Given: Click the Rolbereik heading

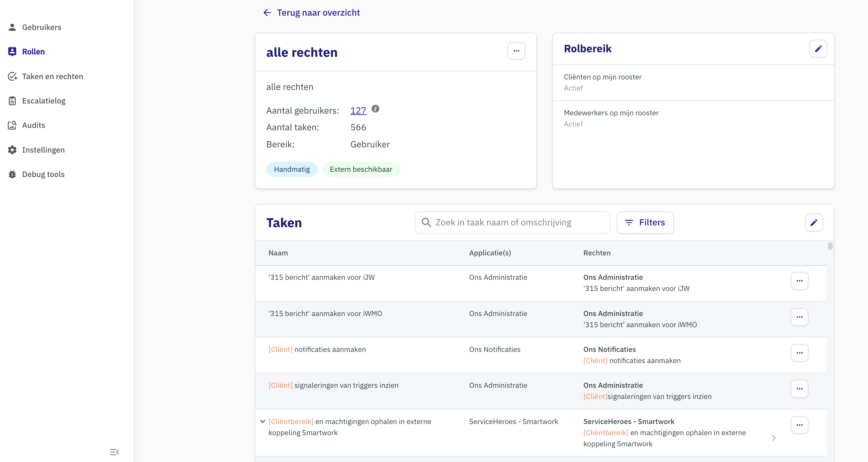Looking at the screenshot, I should pyautogui.click(x=588, y=49).
